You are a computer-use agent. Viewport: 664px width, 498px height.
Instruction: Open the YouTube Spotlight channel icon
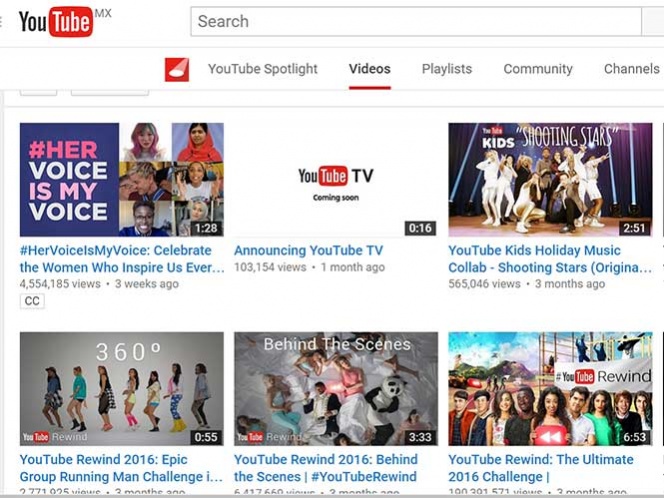tap(177, 69)
